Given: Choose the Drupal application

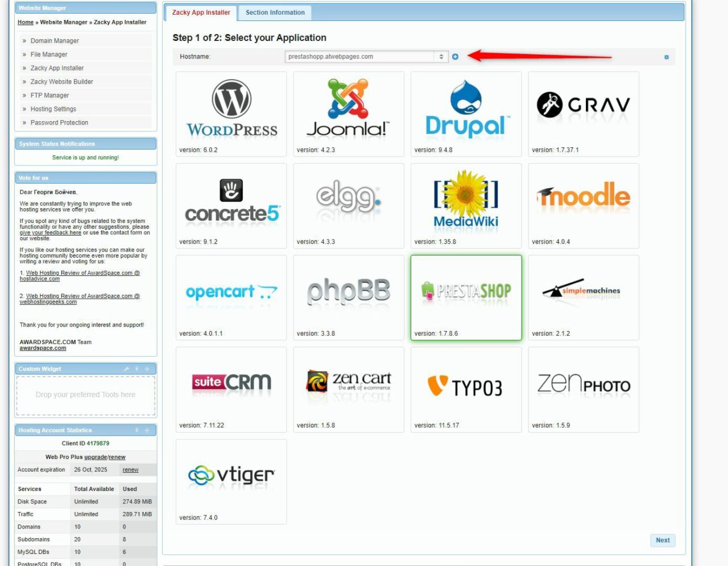Looking at the screenshot, I should click(x=466, y=108).
